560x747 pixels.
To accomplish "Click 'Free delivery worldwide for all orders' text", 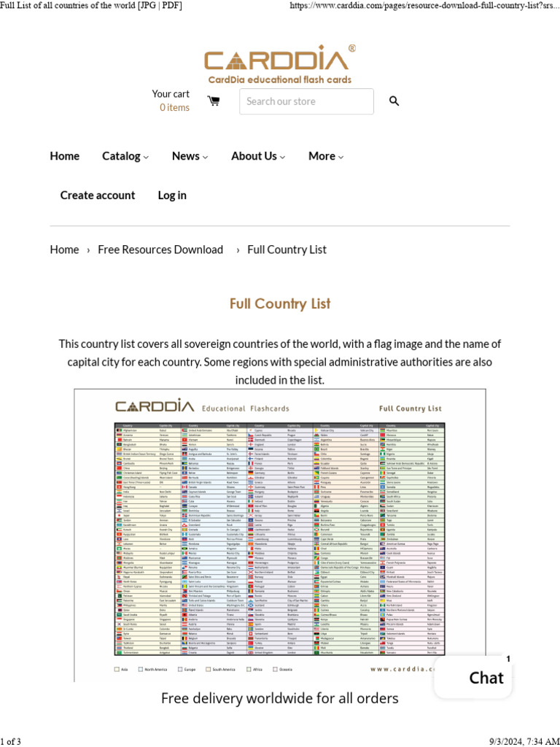I will pos(280,698).
